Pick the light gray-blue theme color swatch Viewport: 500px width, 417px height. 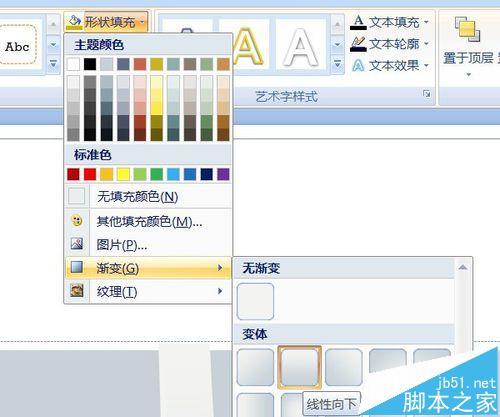tap(107, 64)
